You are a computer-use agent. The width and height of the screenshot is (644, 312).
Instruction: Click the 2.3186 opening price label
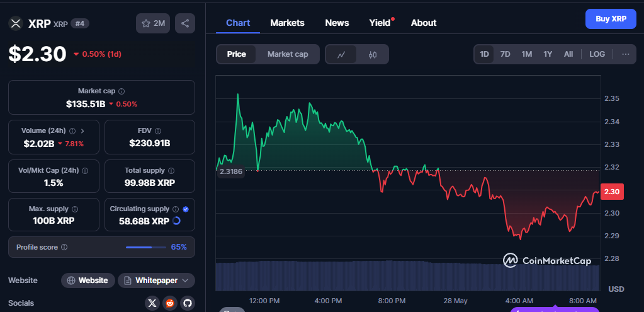click(x=230, y=172)
